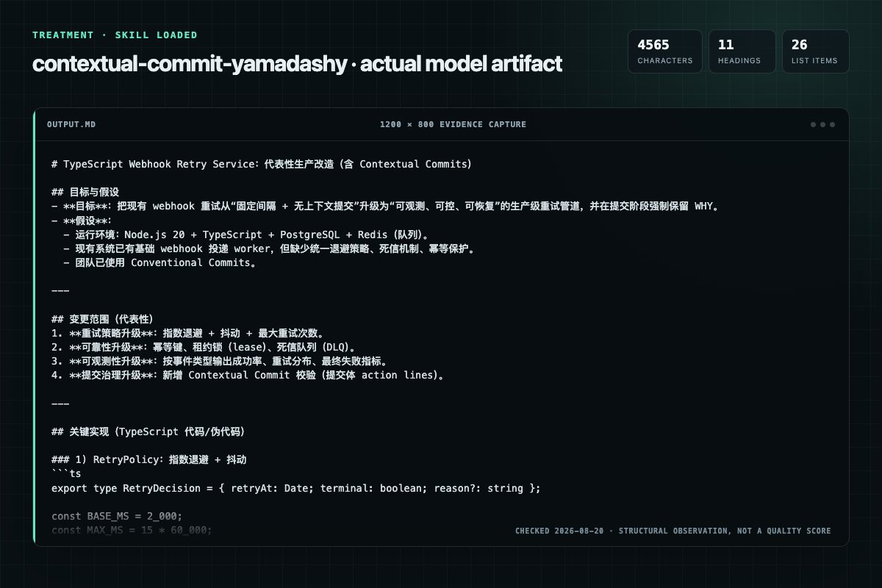The height and width of the screenshot is (588, 882).
Task: Click the '## 变更范围 (代表性)' heading
Action: [101, 319]
